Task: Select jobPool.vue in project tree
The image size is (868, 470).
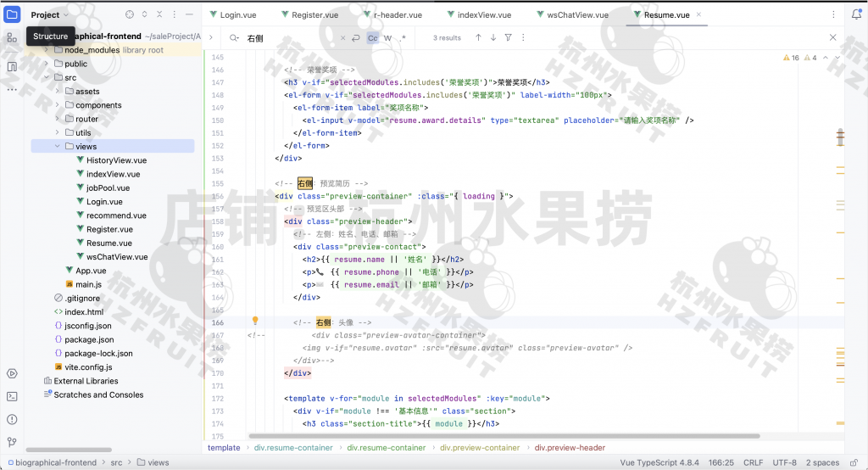Action: click(x=108, y=187)
